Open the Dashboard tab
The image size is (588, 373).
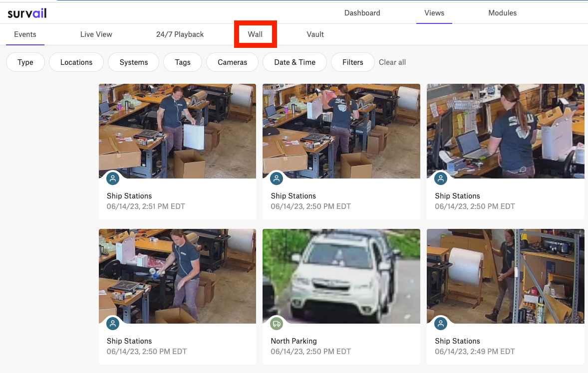click(362, 13)
